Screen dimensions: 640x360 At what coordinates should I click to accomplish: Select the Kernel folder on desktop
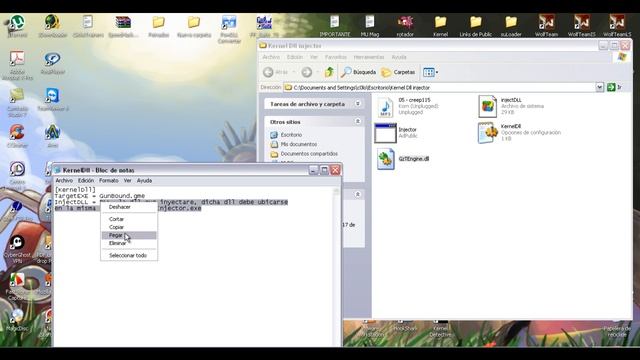pos(440,27)
